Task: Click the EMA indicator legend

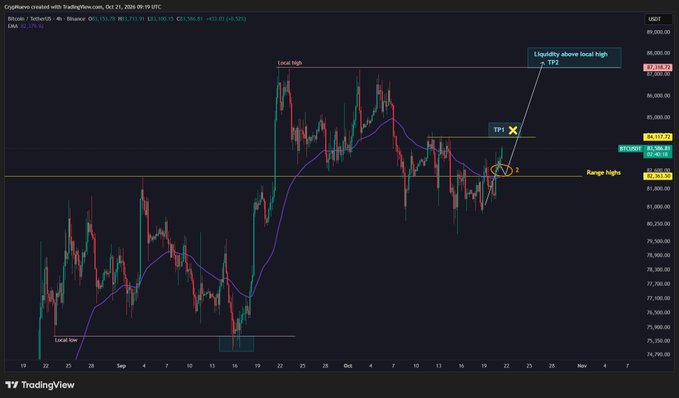Action: point(26,26)
